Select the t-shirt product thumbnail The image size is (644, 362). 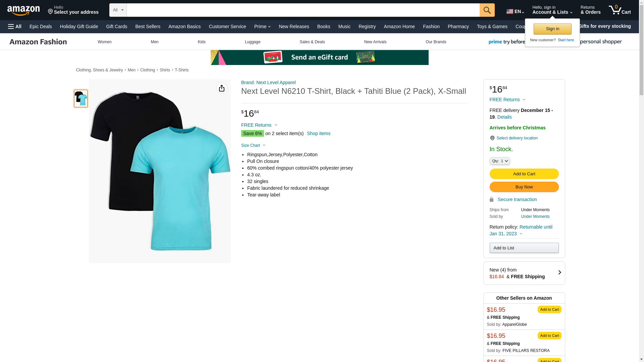[x=81, y=99]
